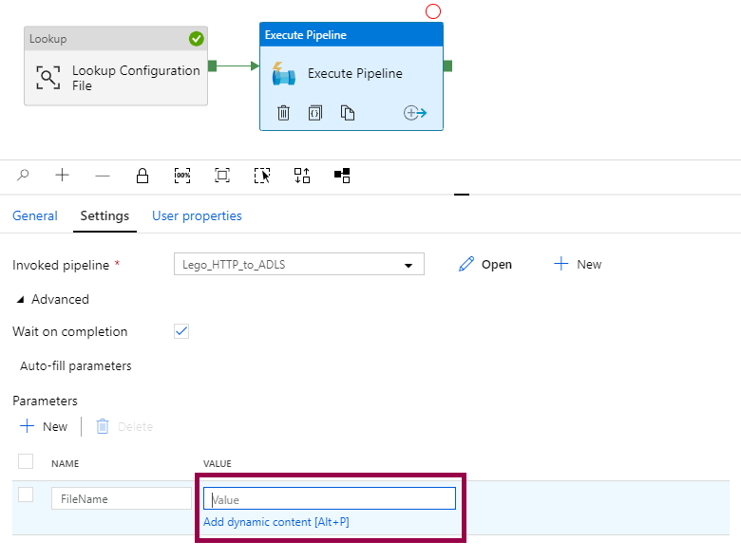Click Open next to invoked pipeline
Screen dimensions: 741x560
point(485,265)
